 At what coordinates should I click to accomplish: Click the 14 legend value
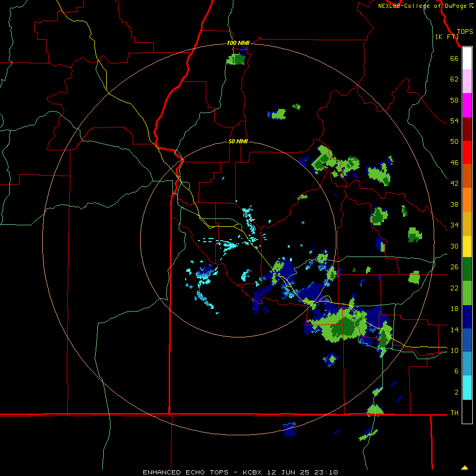(454, 329)
